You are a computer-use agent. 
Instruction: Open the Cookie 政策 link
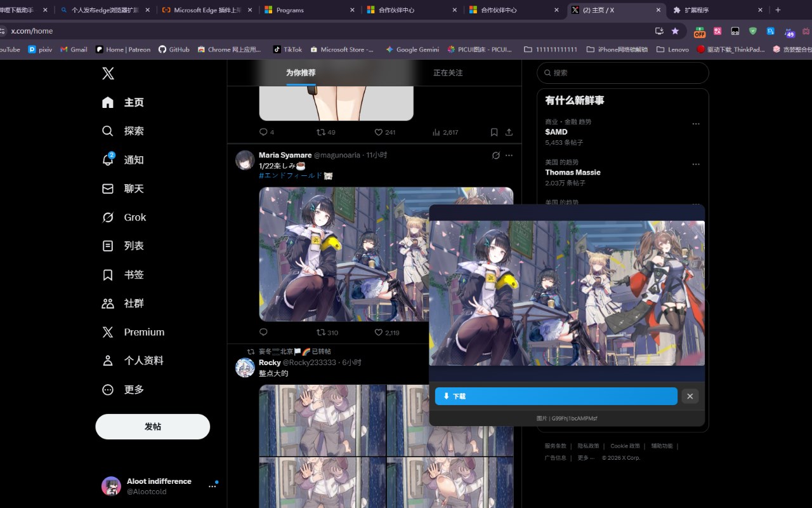pyautogui.click(x=625, y=446)
